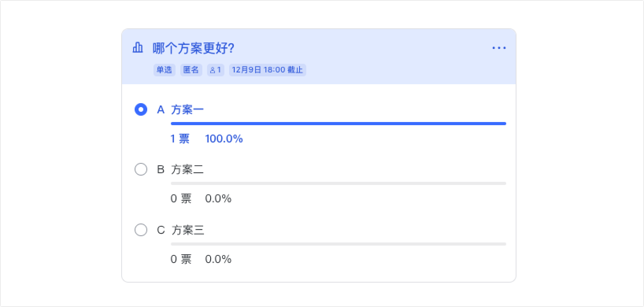Click the poll title 哪个方案更好?

click(193, 48)
